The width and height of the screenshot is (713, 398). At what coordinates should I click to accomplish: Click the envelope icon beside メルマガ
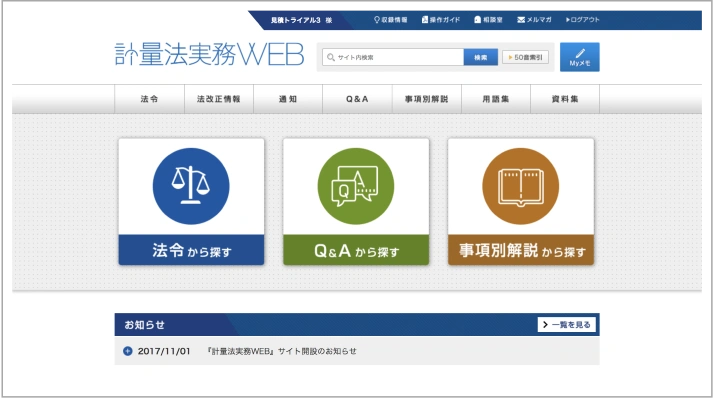click(521, 20)
